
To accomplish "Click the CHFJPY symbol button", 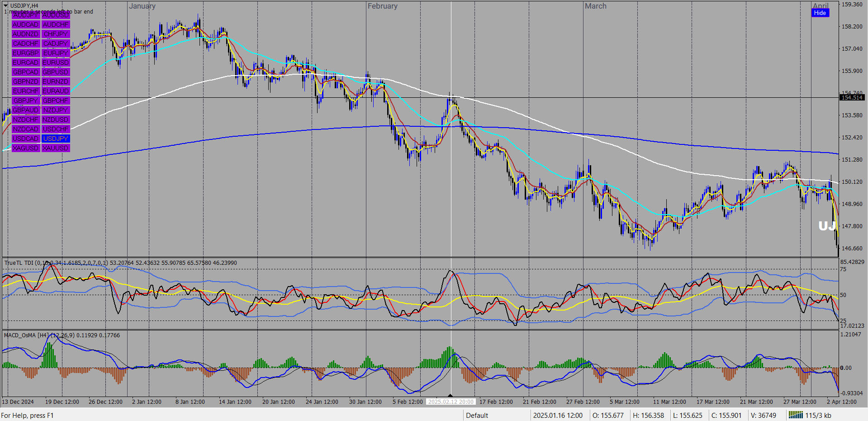I will point(56,34).
